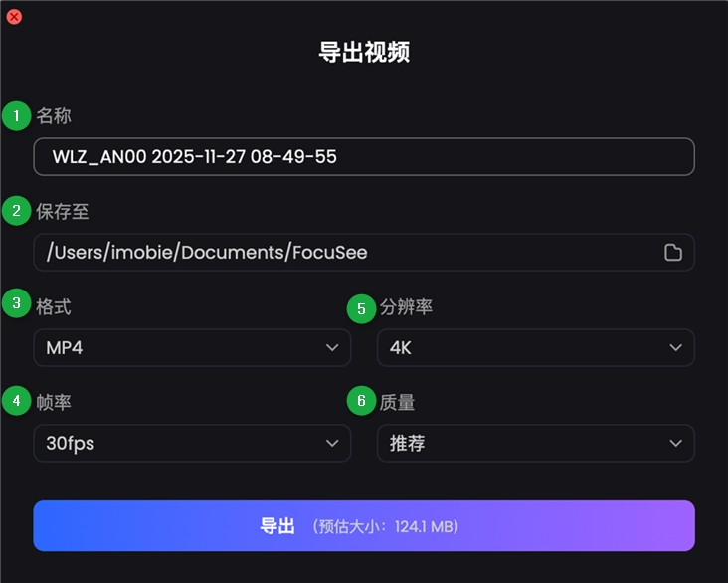
Task: Open the MP4 format dropdown
Action: coord(192,347)
